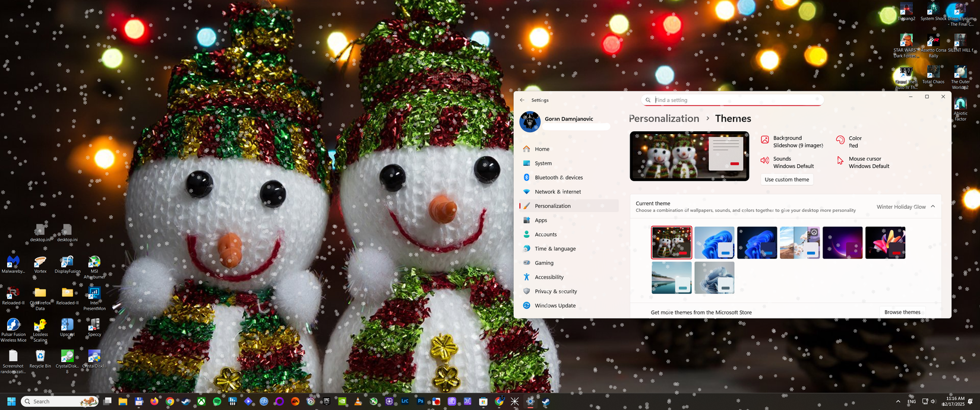Open VLC media player from taskbar
980x410 pixels.
358,402
